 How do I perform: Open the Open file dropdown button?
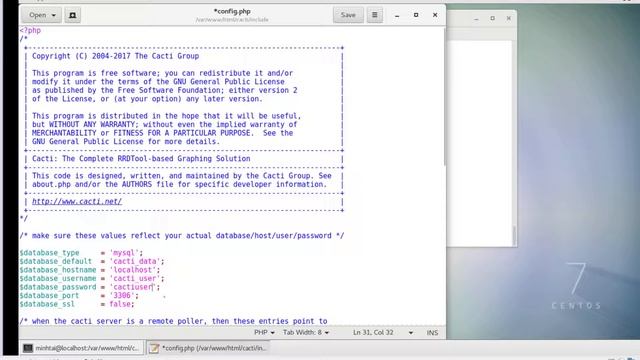pyautogui.click(x=42, y=15)
